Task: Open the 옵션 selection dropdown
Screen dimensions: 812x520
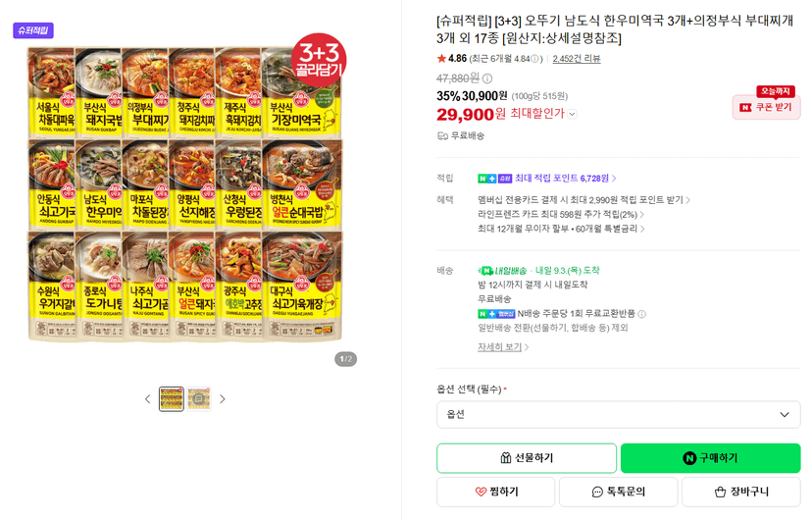Action: (x=619, y=414)
